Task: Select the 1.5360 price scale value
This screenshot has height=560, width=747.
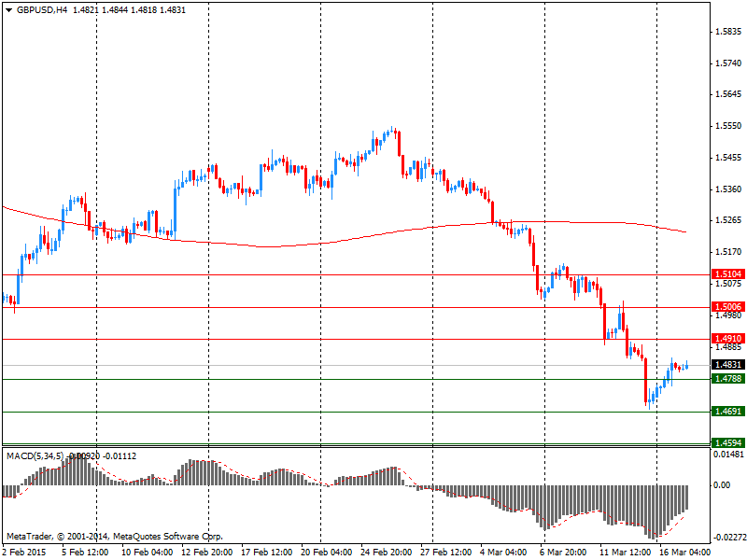Action: coord(728,189)
